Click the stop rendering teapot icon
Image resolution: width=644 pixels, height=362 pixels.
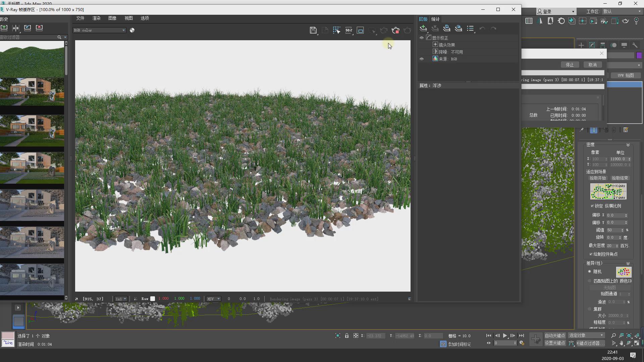click(395, 31)
